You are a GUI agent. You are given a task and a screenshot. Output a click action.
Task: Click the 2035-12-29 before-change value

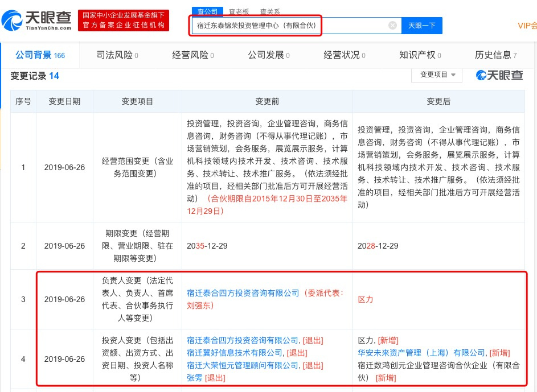[207, 246]
